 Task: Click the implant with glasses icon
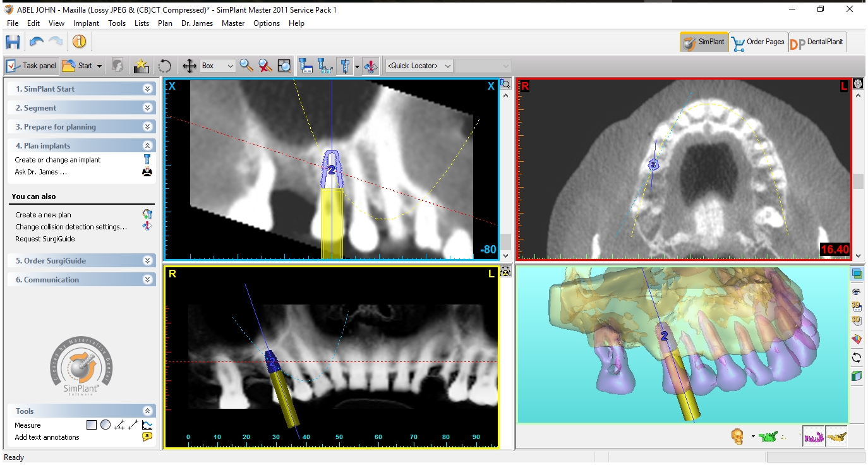(x=325, y=66)
